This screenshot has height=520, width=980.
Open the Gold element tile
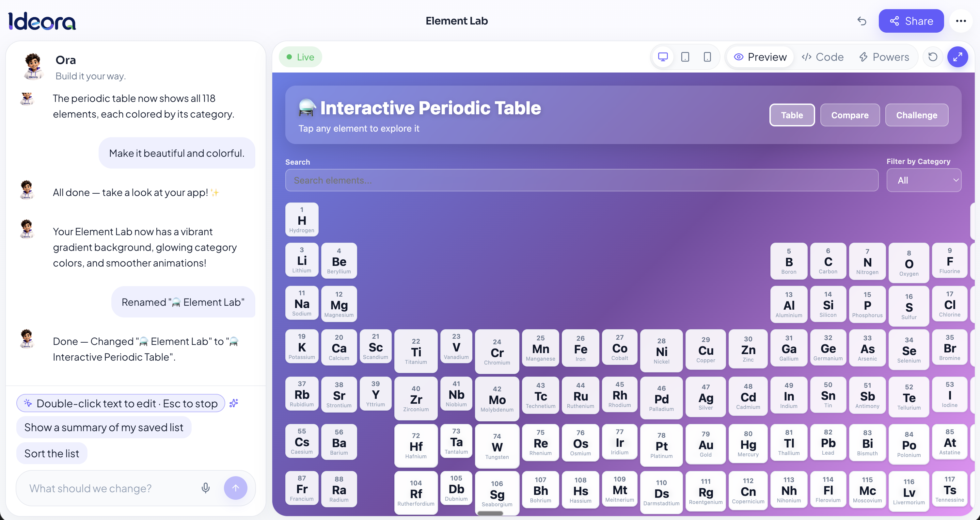[x=706, y=445]
